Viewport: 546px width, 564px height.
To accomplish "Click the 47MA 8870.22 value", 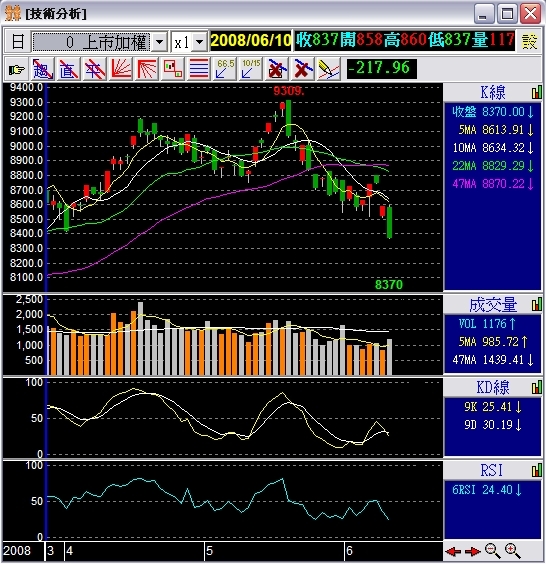I will click(x=493, y=184).
